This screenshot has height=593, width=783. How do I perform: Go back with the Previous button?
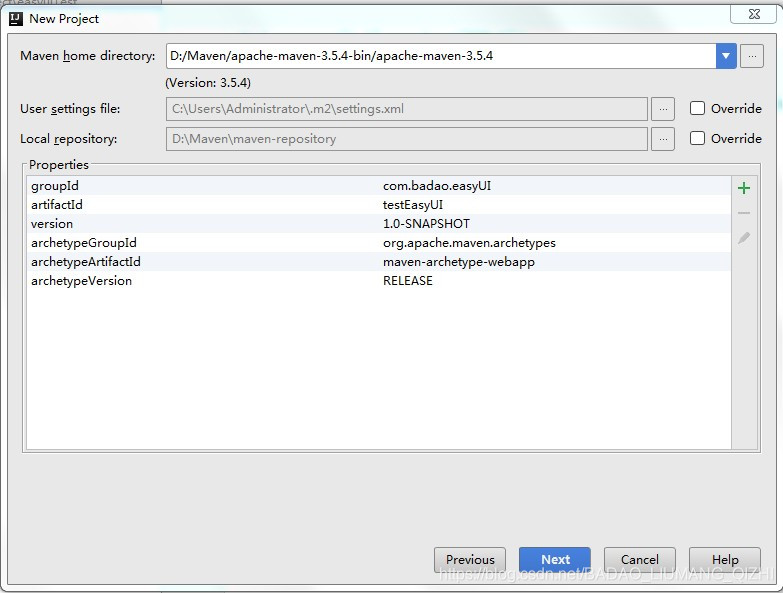(x=470, y=560)
